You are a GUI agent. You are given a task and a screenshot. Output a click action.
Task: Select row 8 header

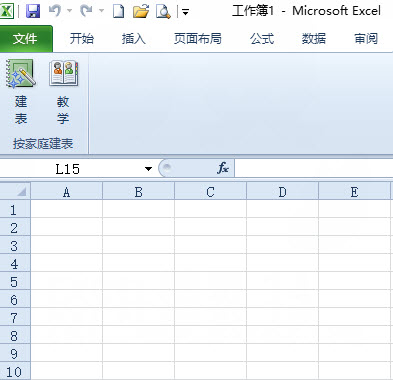[x=15, y=335]
